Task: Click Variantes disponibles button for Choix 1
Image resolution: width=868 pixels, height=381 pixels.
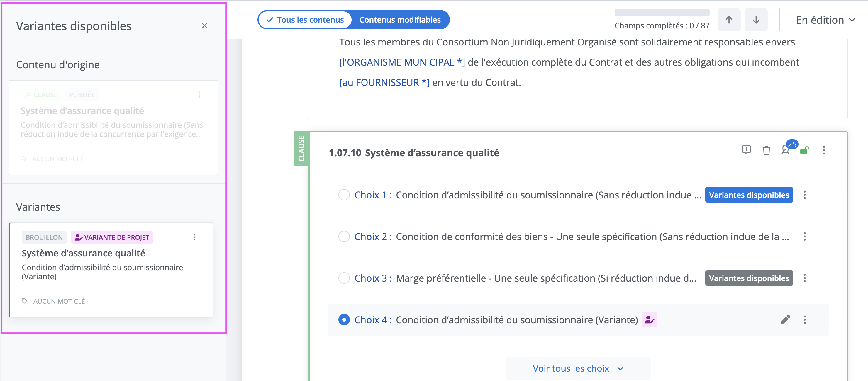Action: pyautogui.click(x=749, y=195)
